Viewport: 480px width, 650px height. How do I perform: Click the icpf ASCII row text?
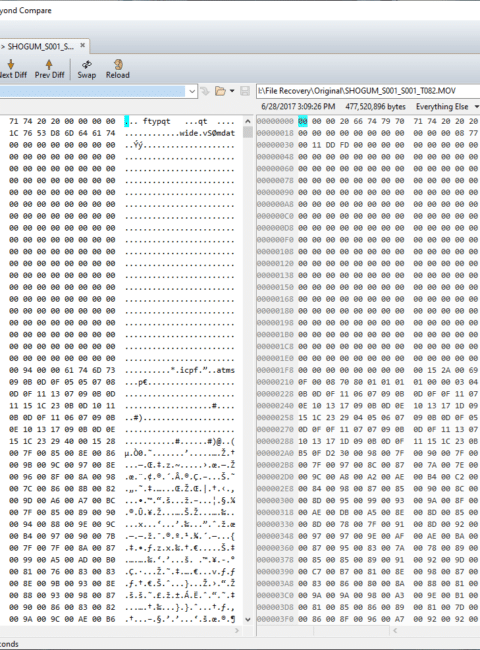pyautogui.click(x=179, y=370)
